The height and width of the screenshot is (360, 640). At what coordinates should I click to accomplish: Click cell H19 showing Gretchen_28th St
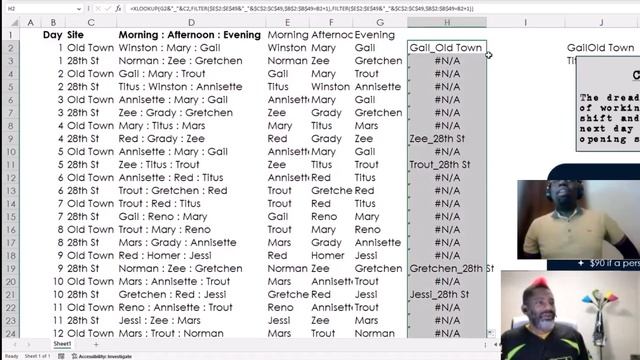[447, 269]
